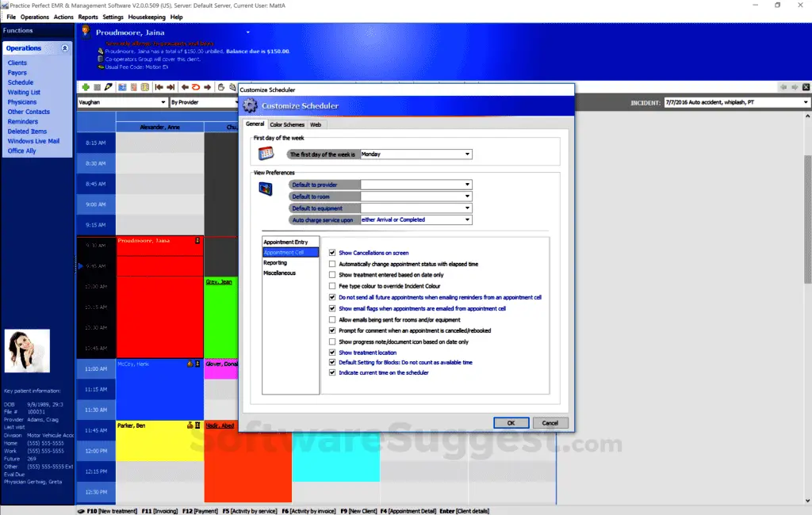Enable Allow emails being sent for rooms/equipment
The image size is (812, 515).
point(332,320)
